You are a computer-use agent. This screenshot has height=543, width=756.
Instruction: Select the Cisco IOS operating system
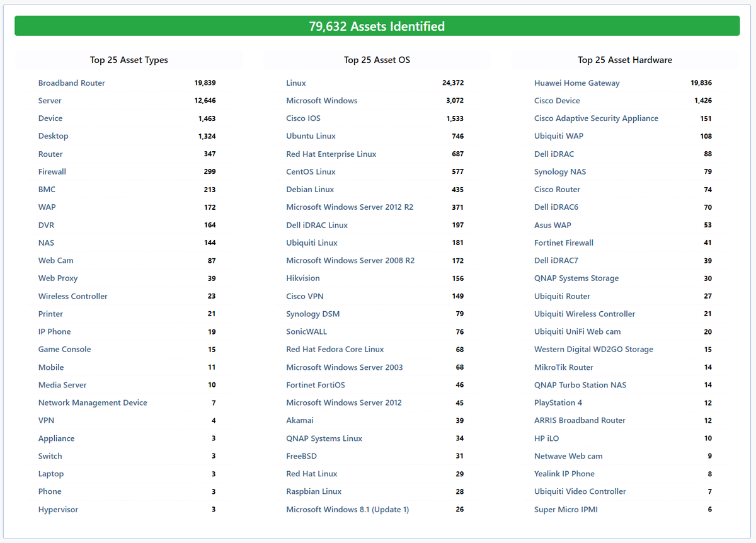(304, 118)
